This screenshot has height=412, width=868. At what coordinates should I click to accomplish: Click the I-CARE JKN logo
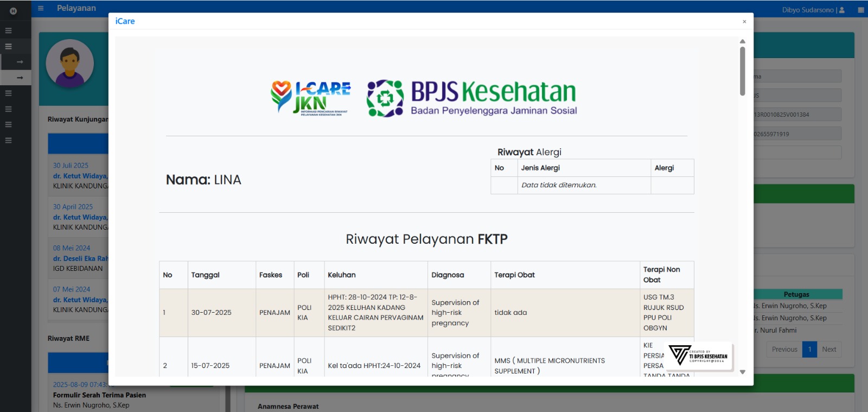tap(311, 98)
